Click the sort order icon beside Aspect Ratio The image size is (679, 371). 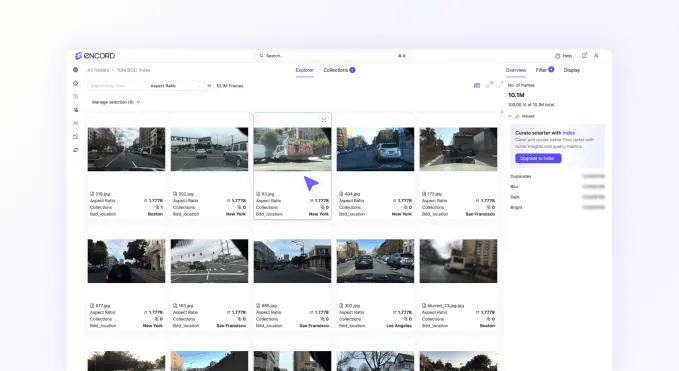[209, 86]
